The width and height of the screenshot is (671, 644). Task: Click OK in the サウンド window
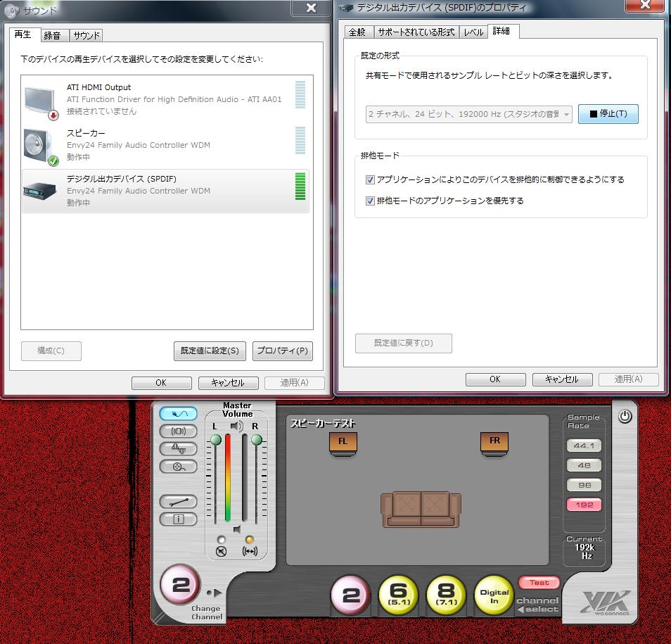coord(161,383)
